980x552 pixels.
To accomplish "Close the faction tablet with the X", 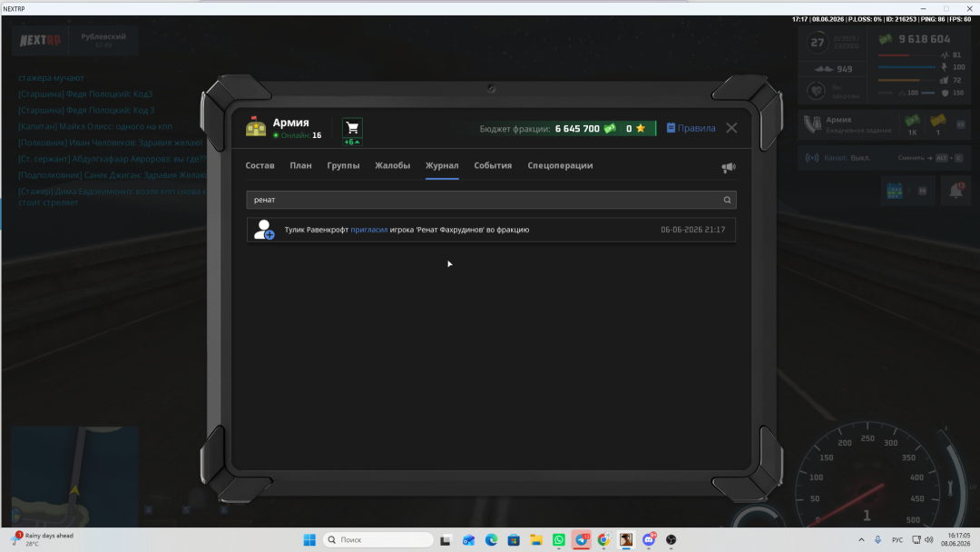I will (x=731, y=128).
